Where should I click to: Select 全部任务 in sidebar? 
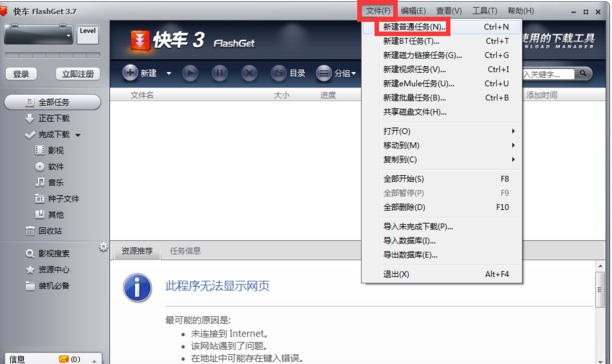coord(52,102)
